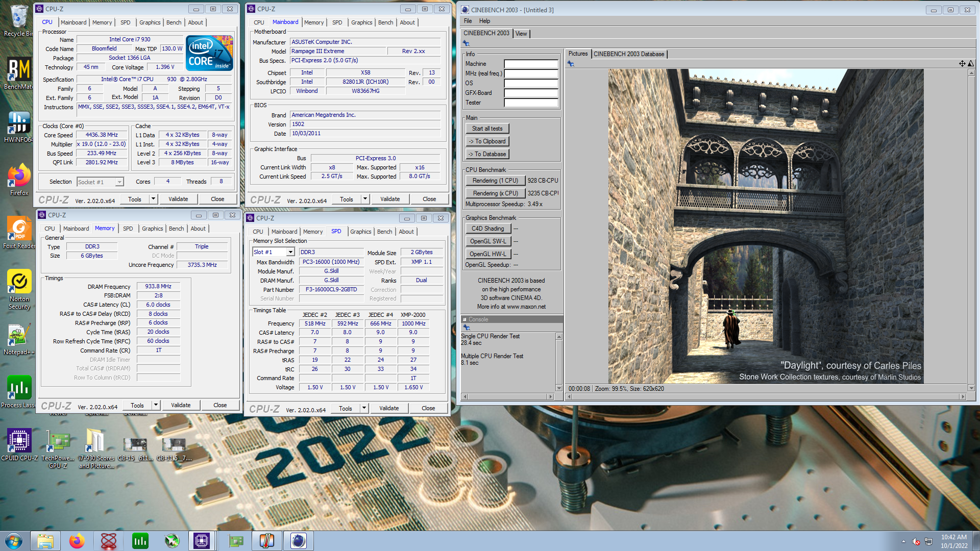Open the green Process Lasso taskbar icon
980x551 pixels.
[x=140, y=541]
